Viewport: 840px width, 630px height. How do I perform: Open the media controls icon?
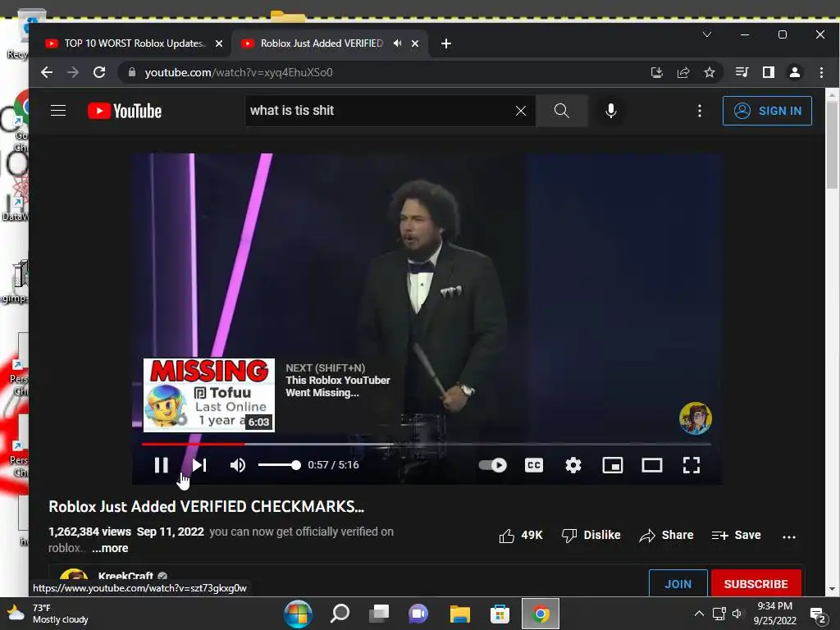click(742, 72)
